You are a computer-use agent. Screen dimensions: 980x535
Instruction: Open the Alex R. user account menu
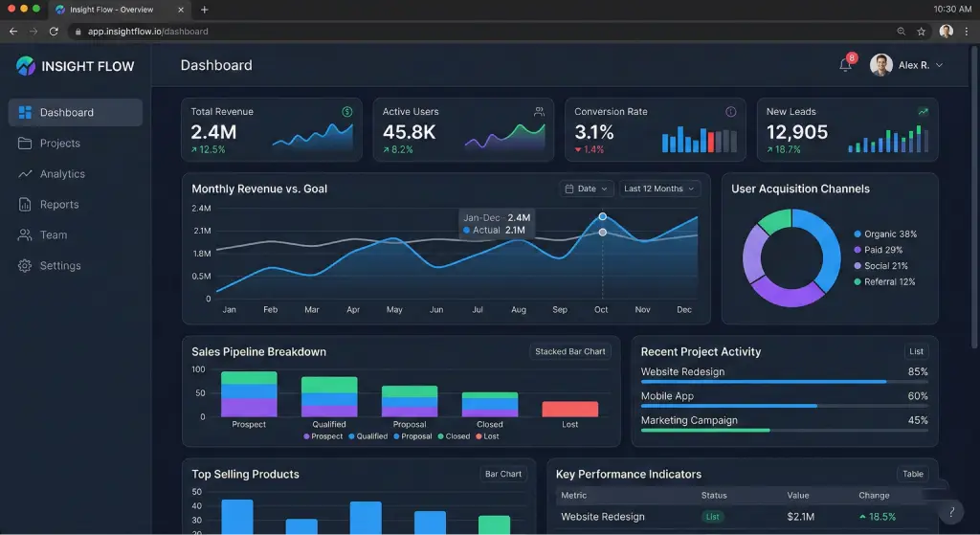click(x=906, y=65)
